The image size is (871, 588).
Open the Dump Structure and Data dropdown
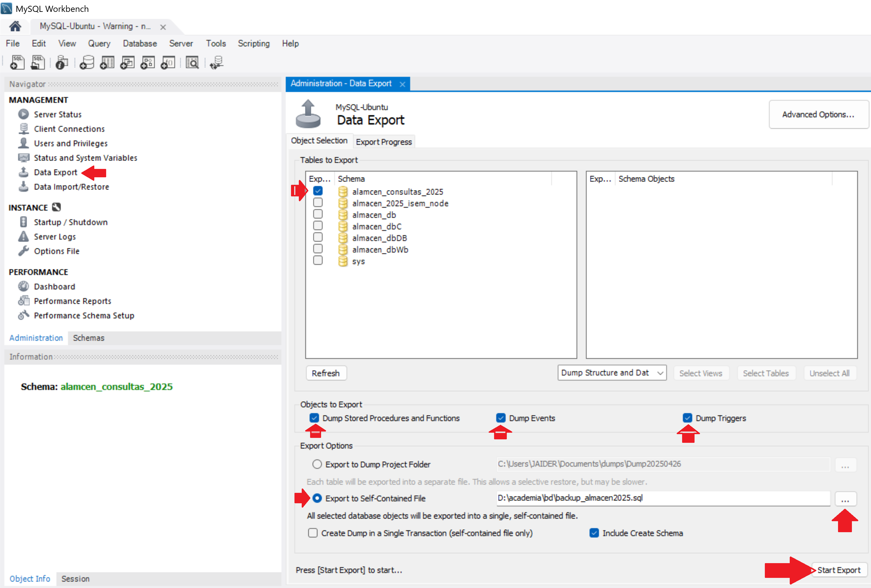[x=612, y=373]
